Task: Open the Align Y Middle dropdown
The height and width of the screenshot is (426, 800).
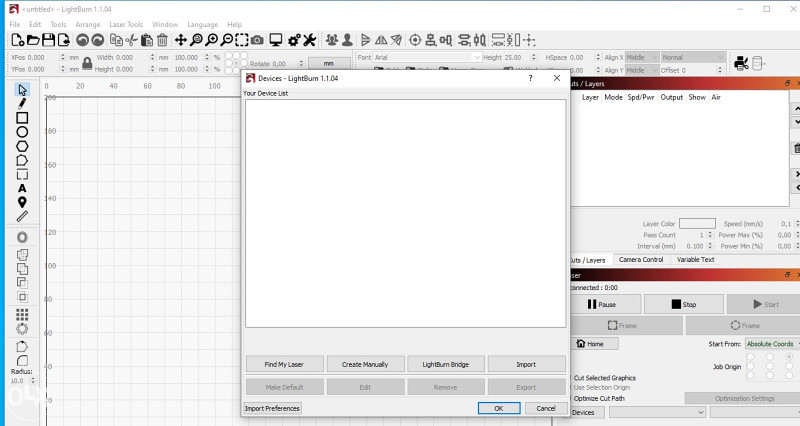Action: [642, 70]
